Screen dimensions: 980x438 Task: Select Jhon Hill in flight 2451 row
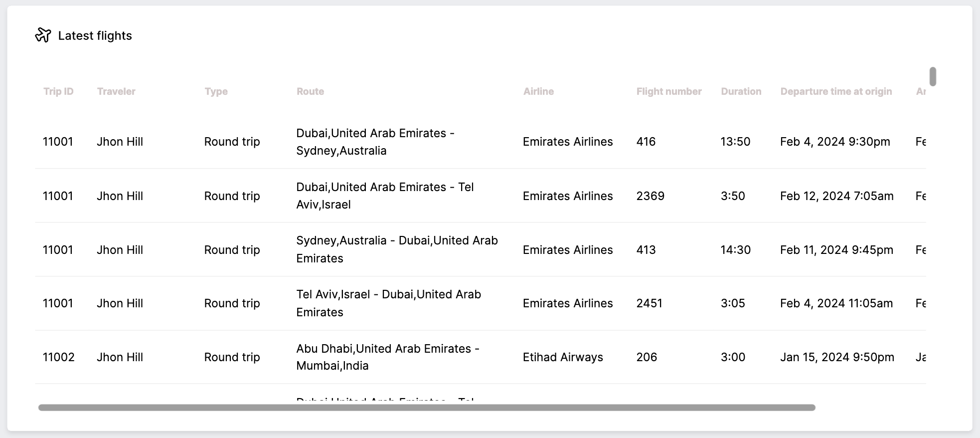pyautogui.click(x=120, y=303)
